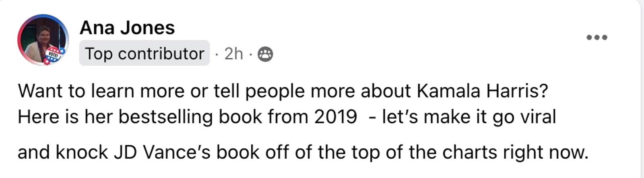Viewport: 644px width, 178px height.
Task: Click the words right now at post end
Action: [545, 153]
